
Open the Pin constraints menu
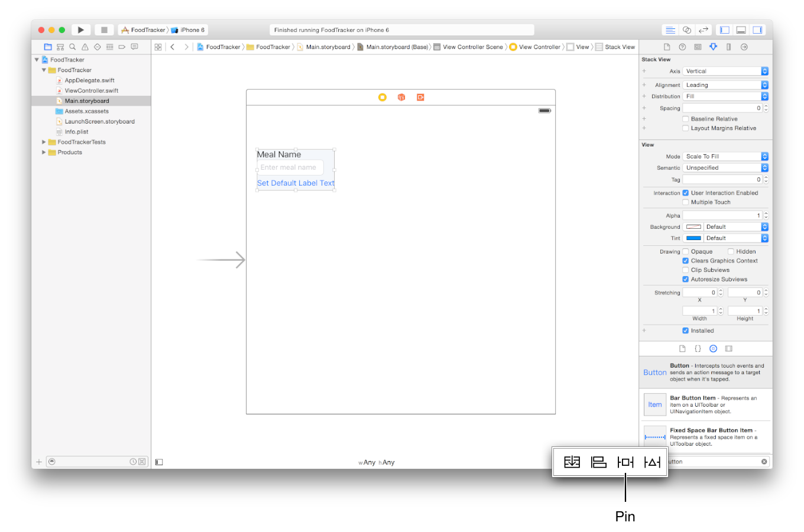(x=625, y=462)
